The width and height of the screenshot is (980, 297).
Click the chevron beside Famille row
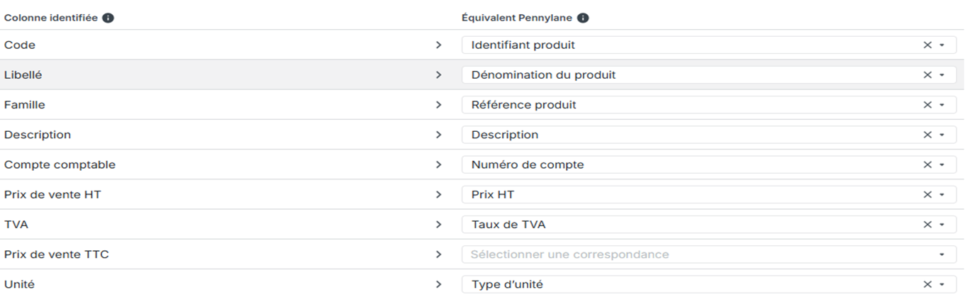438,105
